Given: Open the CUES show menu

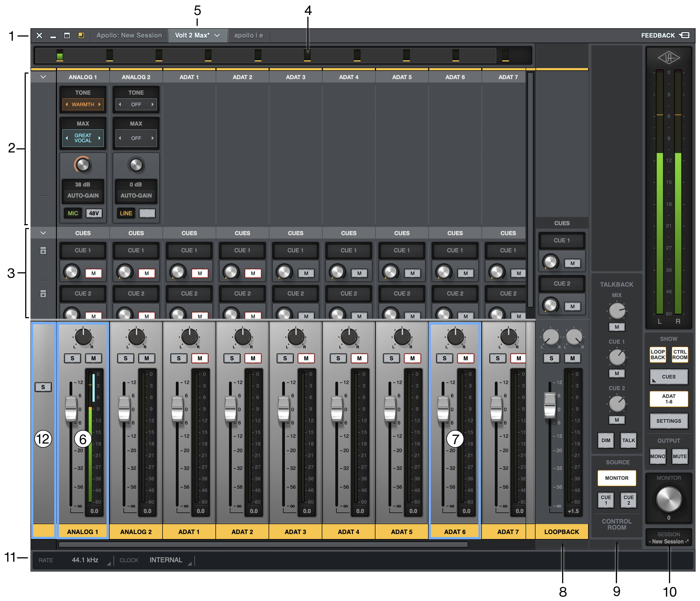Looking at the screenshot, I should point(669,377).
